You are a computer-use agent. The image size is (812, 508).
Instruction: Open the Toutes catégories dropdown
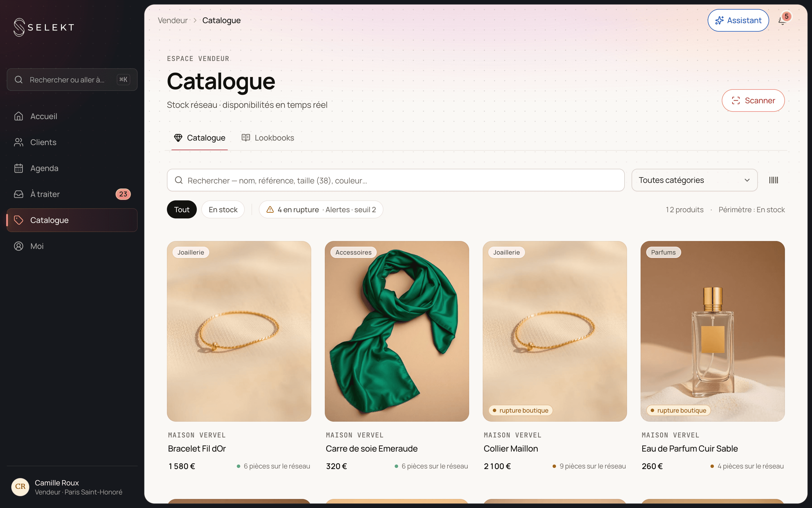[x=694, y=180]
